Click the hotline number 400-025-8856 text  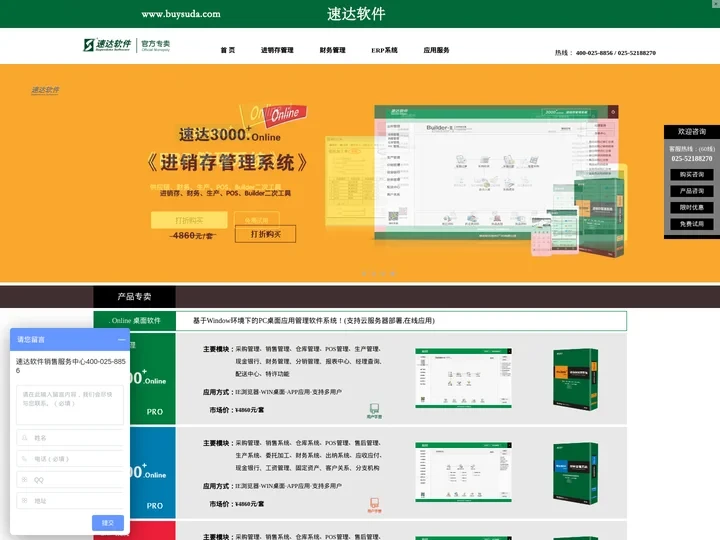click(x=594, y=53)
